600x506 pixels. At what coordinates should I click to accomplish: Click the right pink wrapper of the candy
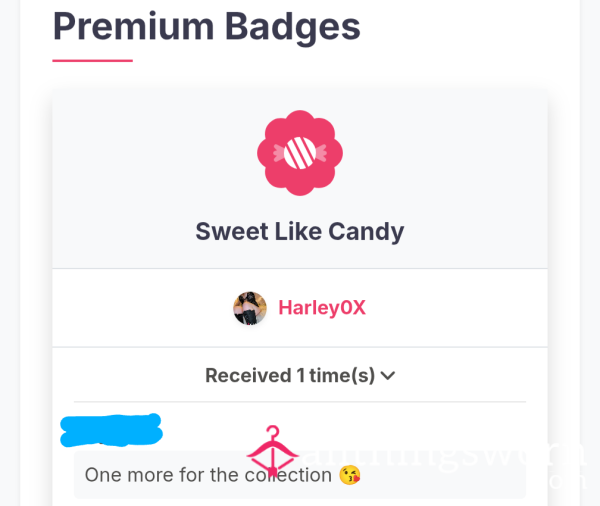click(x=321, y=153)
